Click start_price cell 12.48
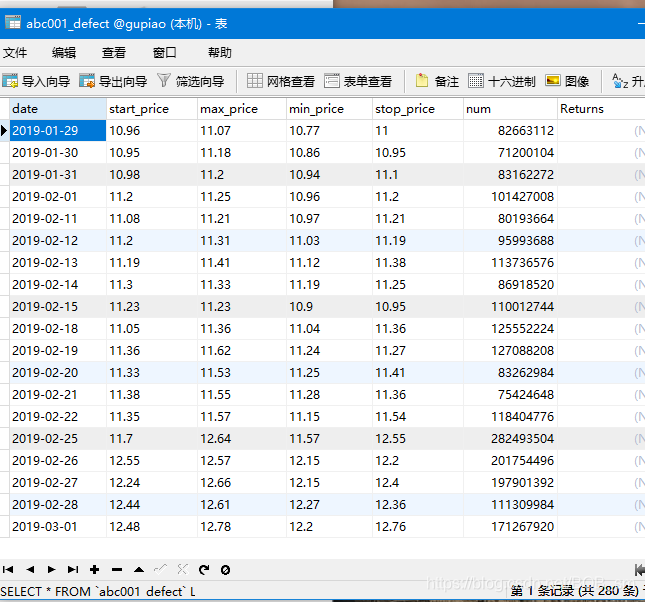The height and width of the screenshot is (602, 645). [152, 526]
